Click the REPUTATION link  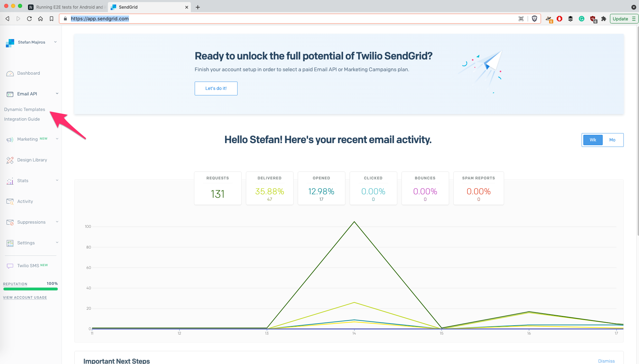15,284
